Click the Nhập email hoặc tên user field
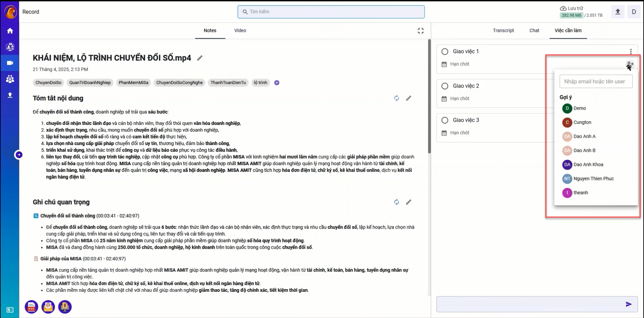Image resolution: width=644 pixels, height=318 pixels. click(596, 82)
